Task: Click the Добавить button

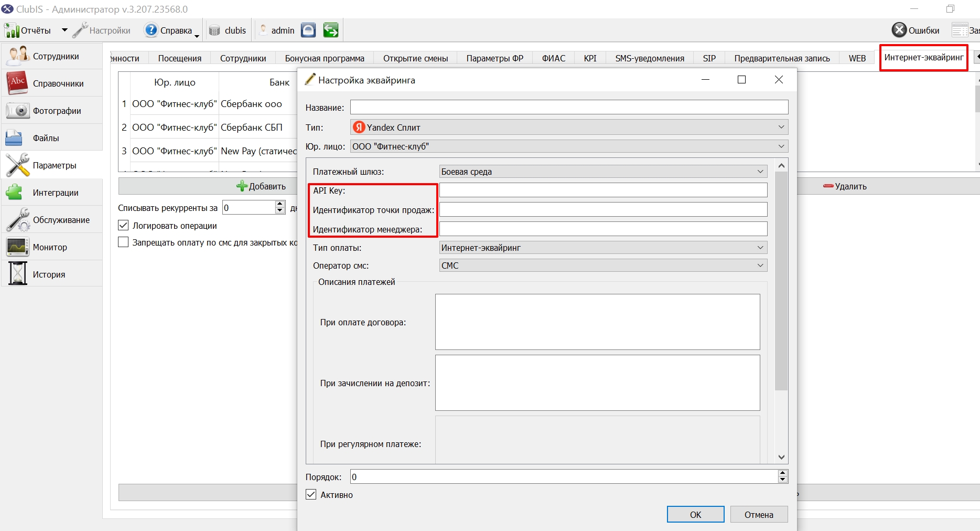Action: click(x=261, y=186)
